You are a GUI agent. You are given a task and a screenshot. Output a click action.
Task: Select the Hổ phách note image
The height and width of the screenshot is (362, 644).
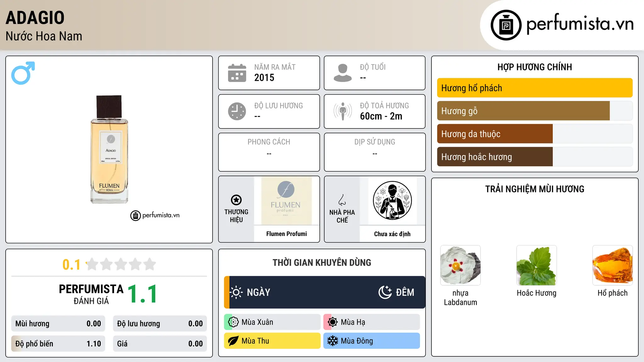coord(613,265)
